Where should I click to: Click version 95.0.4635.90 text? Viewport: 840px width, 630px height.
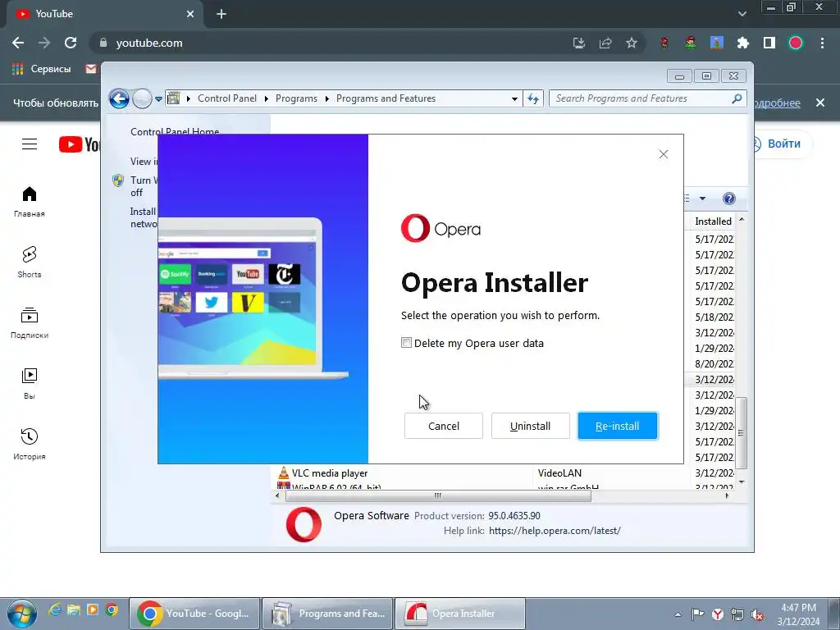(x=514, y=516)
